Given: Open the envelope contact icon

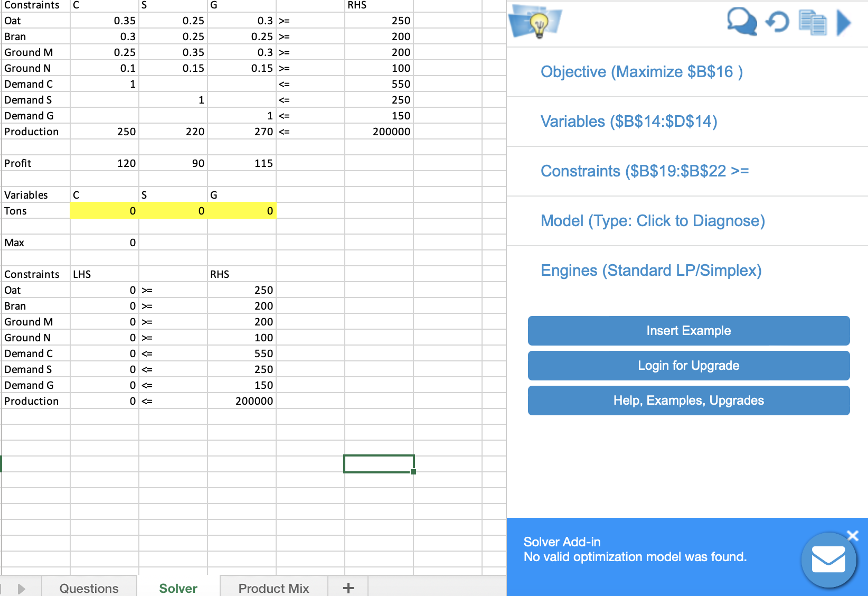Looking at the screenshot, I should pos(828,560).
